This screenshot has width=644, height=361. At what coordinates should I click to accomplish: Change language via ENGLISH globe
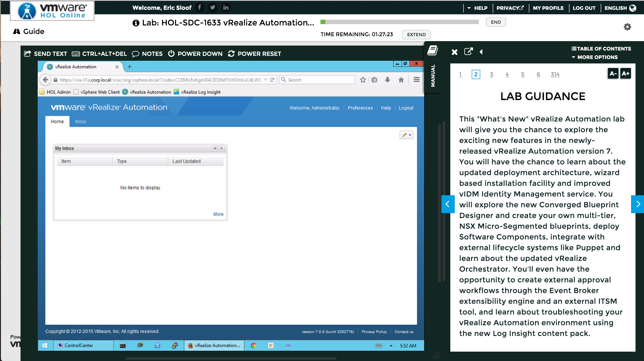[620, 8]
